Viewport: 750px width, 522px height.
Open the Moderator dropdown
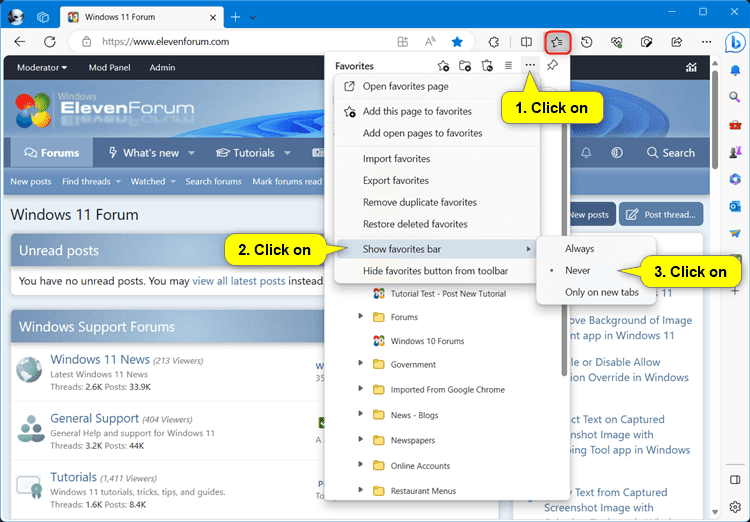click(42, 67)
